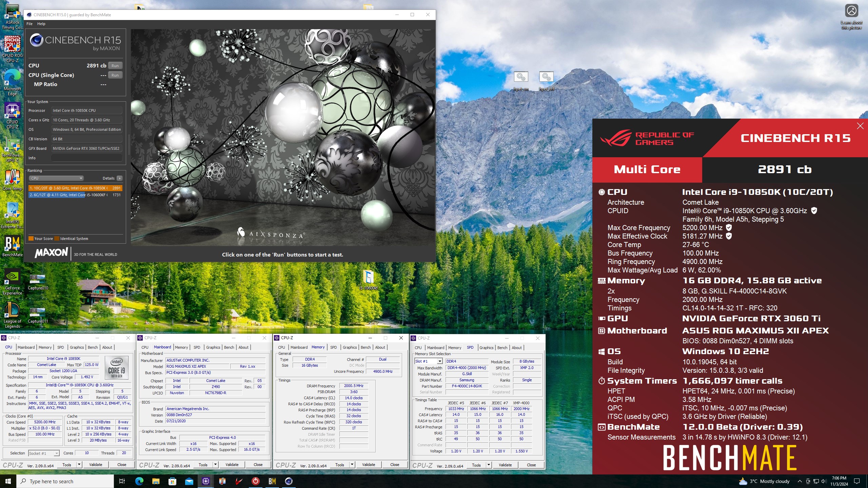This screenshot has height=488, width=868.
Task: Open Cinebench Help menu
Action: click(41, 24)
